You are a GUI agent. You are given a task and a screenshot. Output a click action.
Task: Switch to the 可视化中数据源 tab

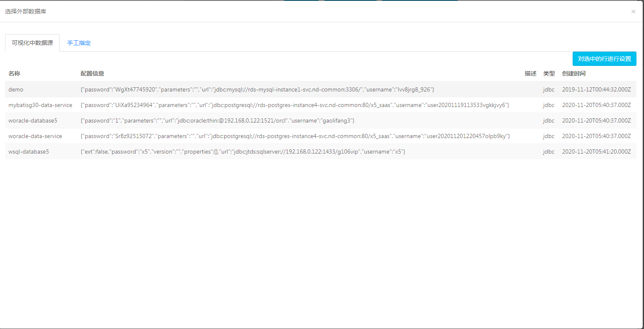pyautogui.click(x=32, y=43)
